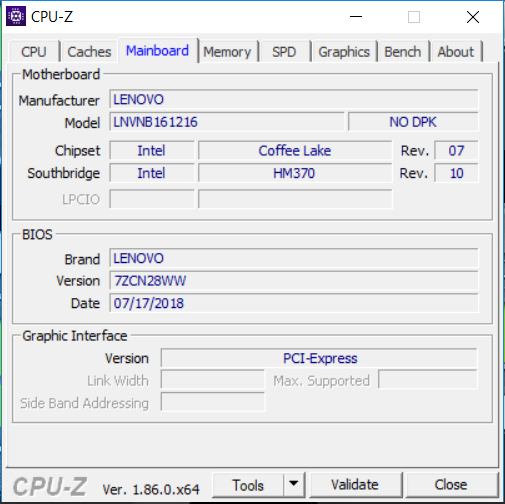Click the Tools button
505x504 pixels.
pos(248,485)
